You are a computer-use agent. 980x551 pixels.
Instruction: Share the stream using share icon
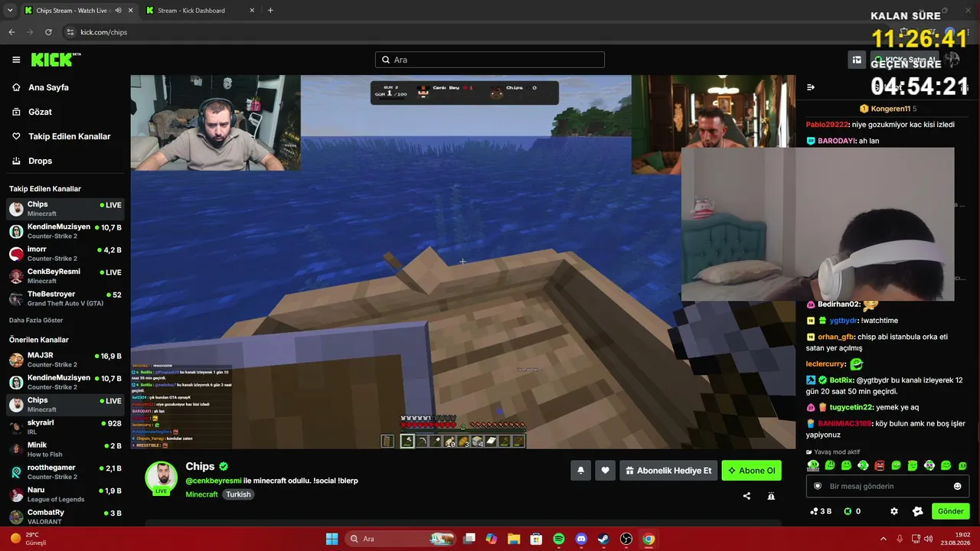(x=746, y=496)
